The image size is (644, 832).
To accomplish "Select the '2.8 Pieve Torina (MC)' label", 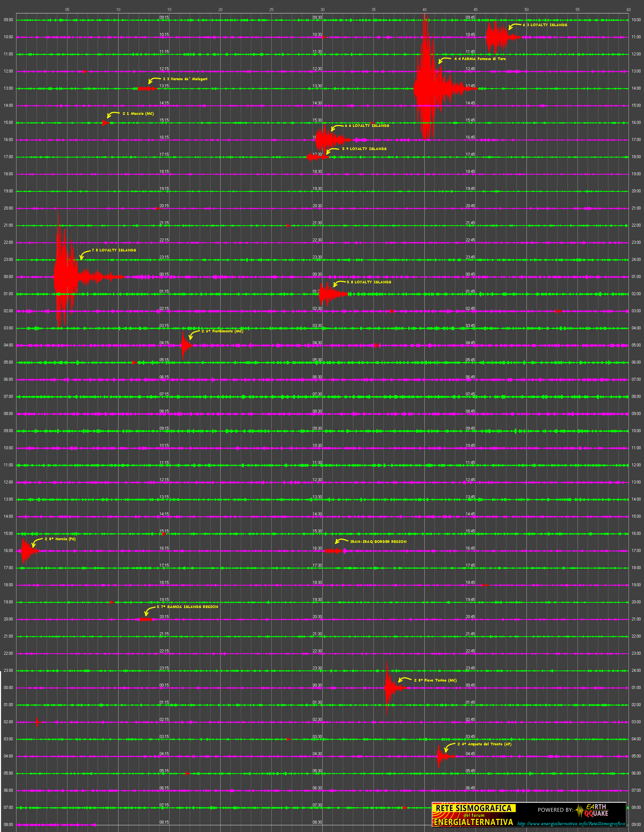I will pyautogui.click(x=435, y=680).
